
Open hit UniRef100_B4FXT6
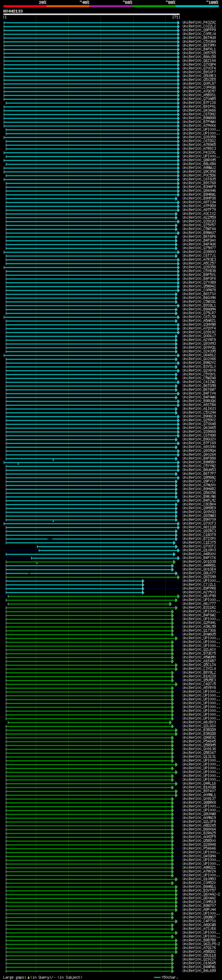click(199, 558)
